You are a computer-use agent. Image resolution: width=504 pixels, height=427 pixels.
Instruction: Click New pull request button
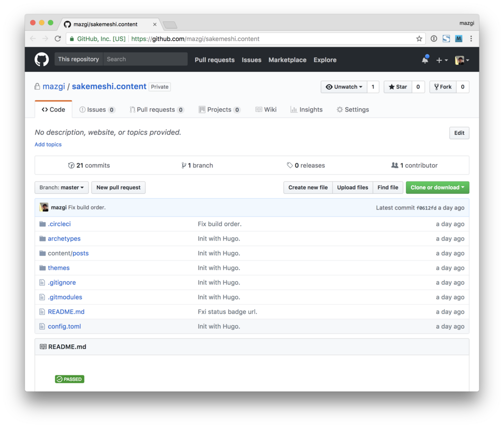pos(118,187)
